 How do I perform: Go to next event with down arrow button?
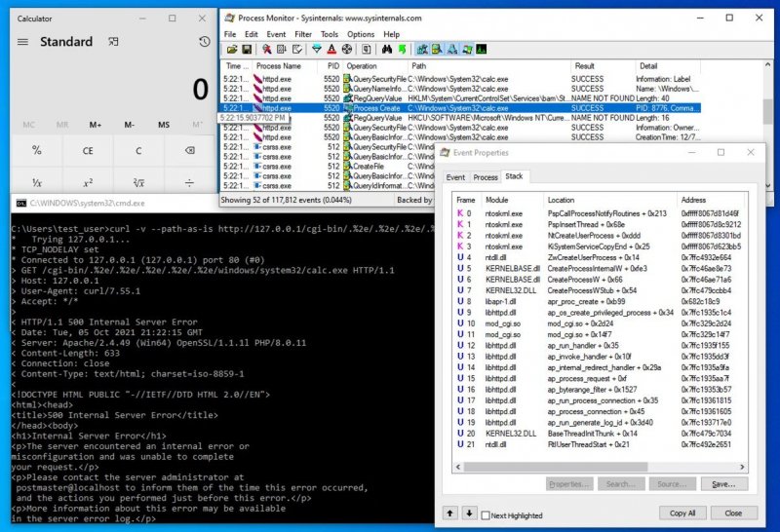pyautogui.click(x=469, y=513)
